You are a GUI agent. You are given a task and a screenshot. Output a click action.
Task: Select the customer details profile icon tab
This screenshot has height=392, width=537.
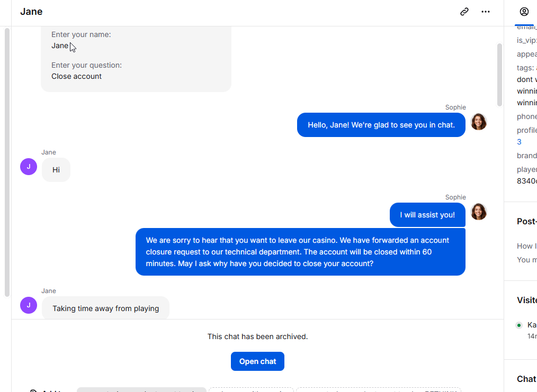pyautogui.click(x=524, y=12)
